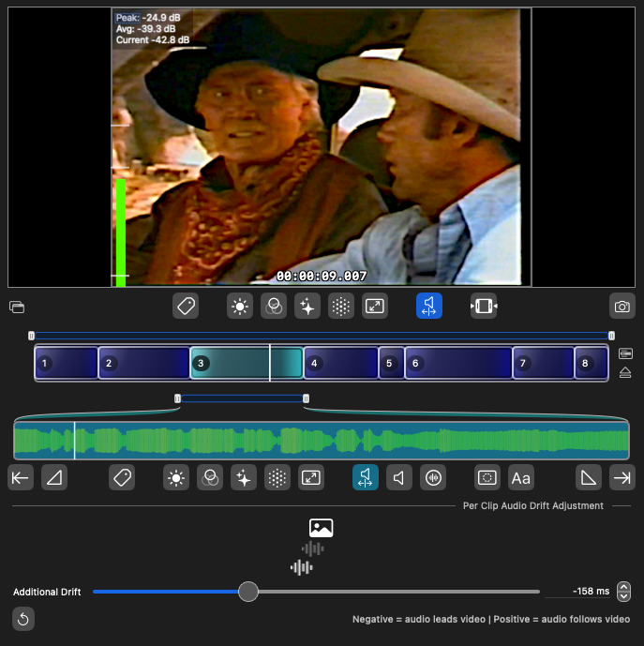Open color circles tool in clip toolbar

click(x=210, y=477)
